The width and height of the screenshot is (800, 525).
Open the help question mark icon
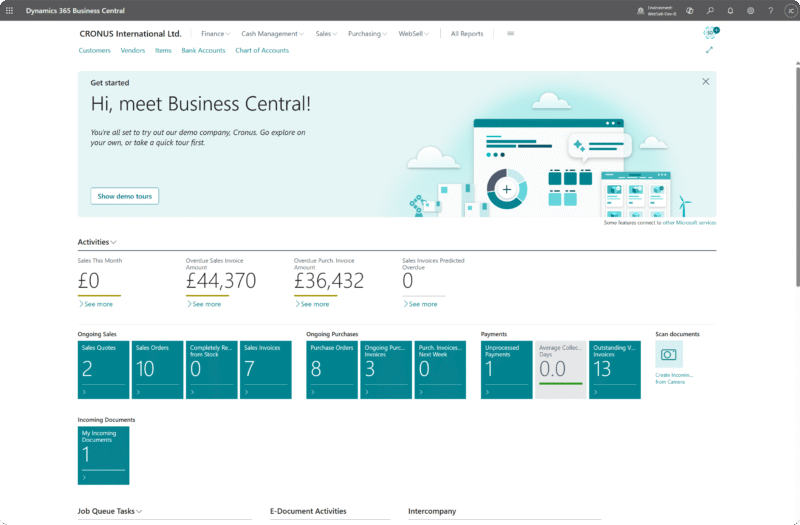[770, 10]
